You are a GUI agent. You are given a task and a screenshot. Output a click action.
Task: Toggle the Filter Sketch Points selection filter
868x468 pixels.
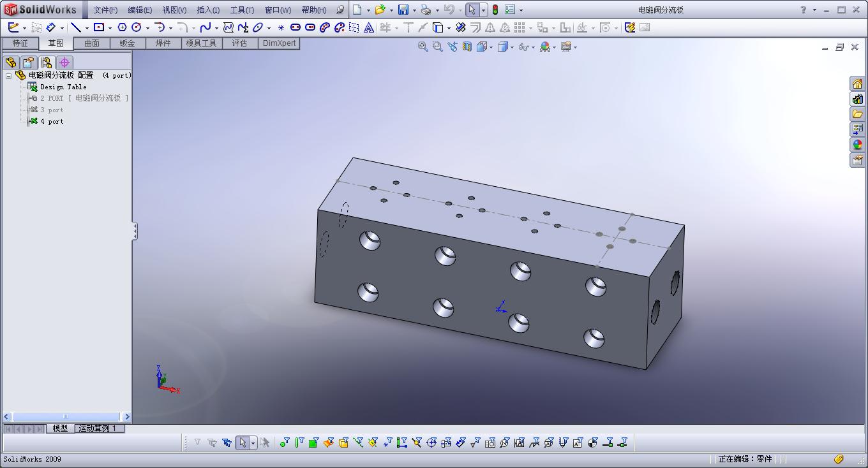387,442
